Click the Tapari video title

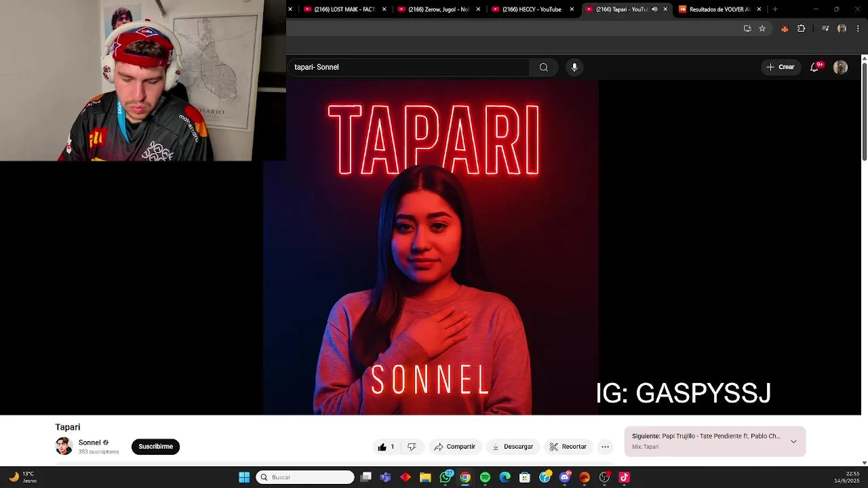(68, 427)
